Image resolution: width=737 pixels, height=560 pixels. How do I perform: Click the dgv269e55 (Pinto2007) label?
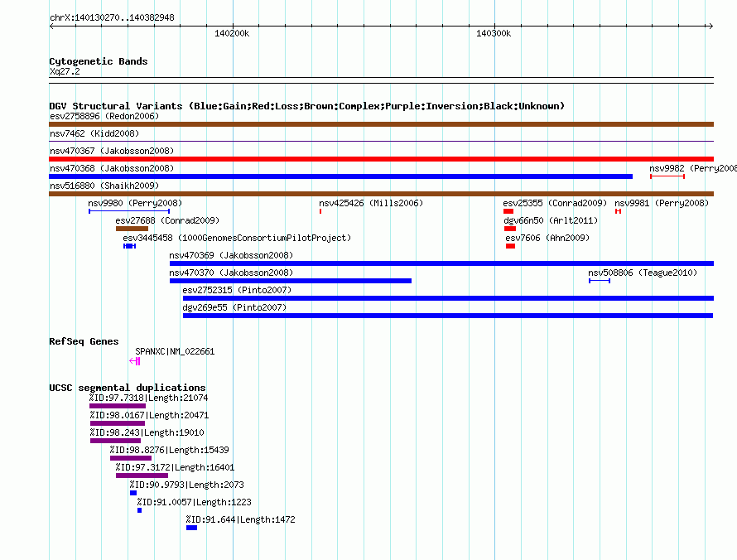234,307
